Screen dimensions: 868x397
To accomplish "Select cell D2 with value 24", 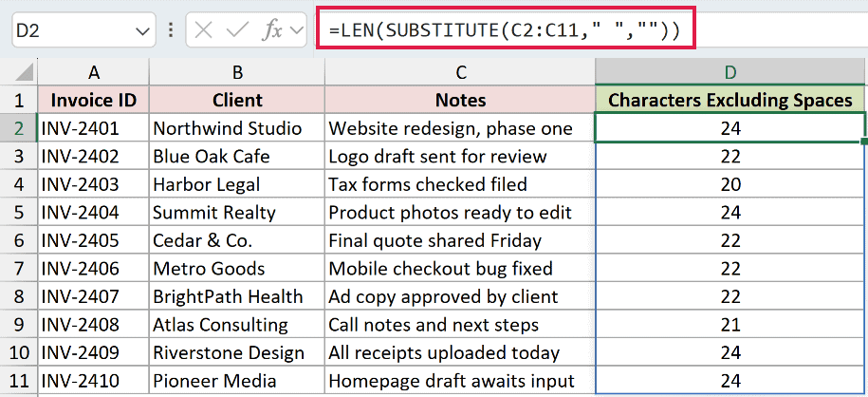I will pyautogui.click(x=730, y=128).
